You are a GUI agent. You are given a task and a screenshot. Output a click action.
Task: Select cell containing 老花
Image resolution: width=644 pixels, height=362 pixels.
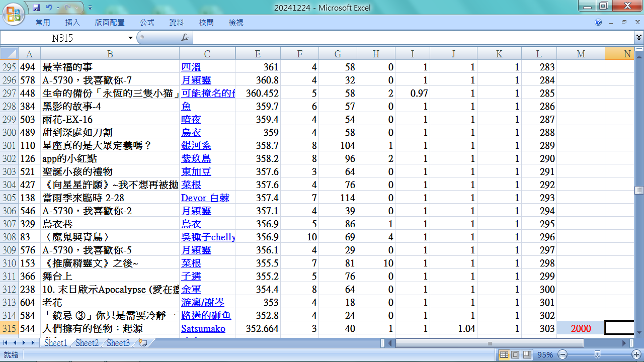click(x=110, y=302)
